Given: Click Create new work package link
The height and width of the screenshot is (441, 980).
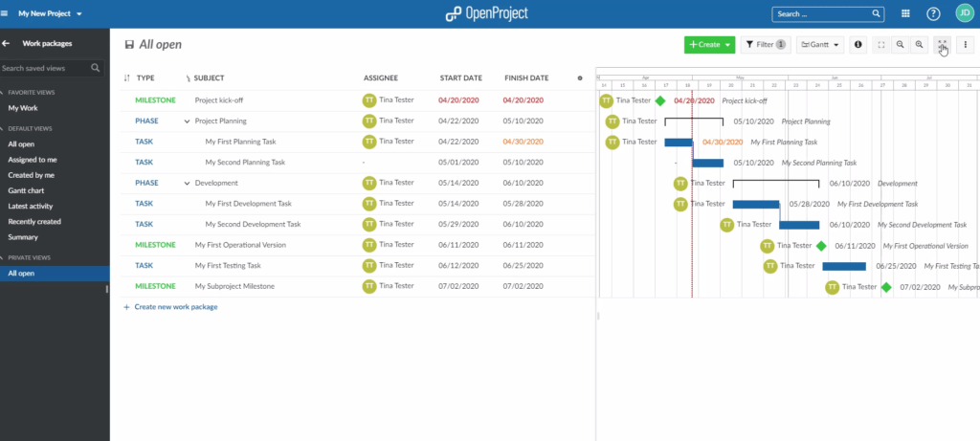Looking at the screenshot, I should click(x=170, y=307).
